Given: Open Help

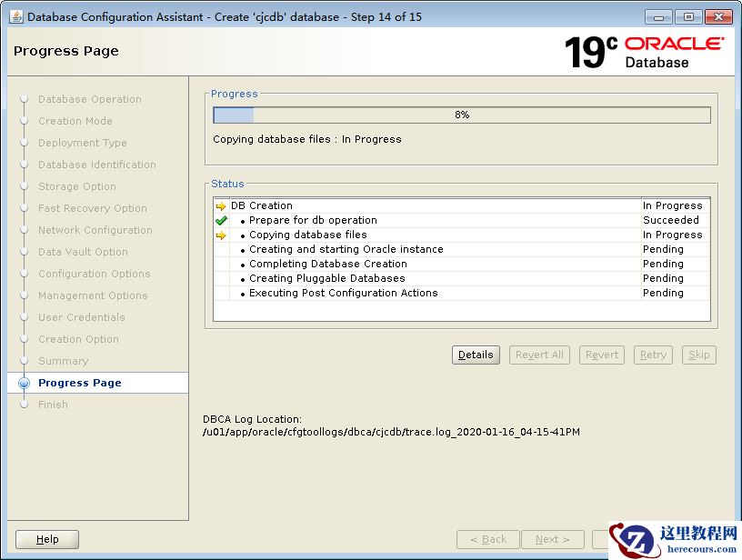Looking at the screenshot, I should (x=47, y=539).
